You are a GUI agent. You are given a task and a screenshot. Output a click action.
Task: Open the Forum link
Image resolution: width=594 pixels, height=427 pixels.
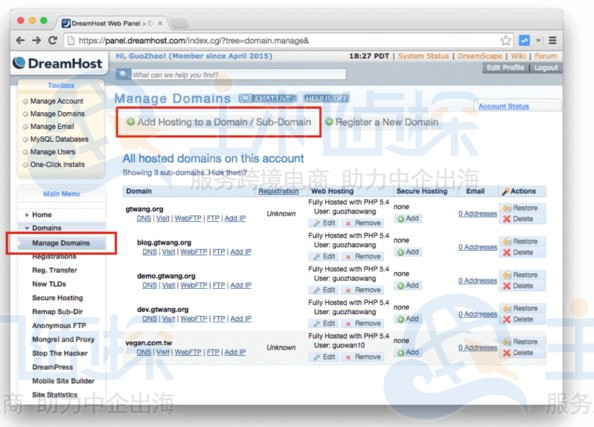pyautogui.click(x=546, y=56)
